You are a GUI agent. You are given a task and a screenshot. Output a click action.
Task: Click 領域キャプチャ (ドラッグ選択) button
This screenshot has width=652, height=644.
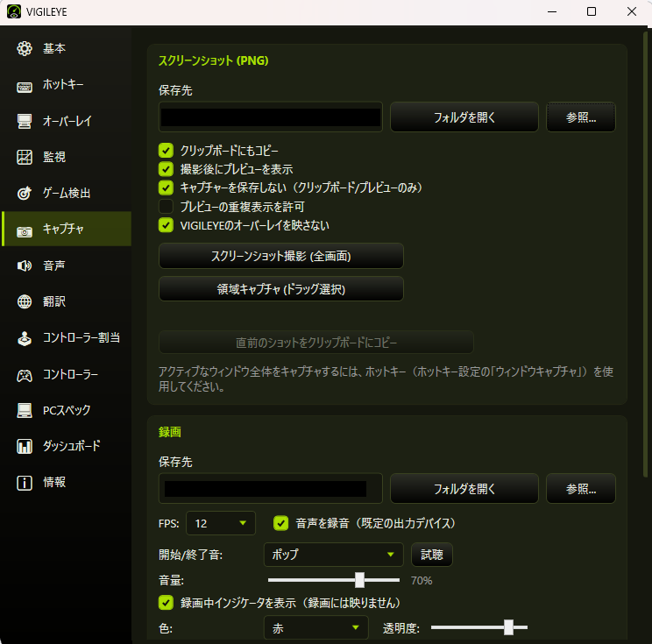click(281, 288)
